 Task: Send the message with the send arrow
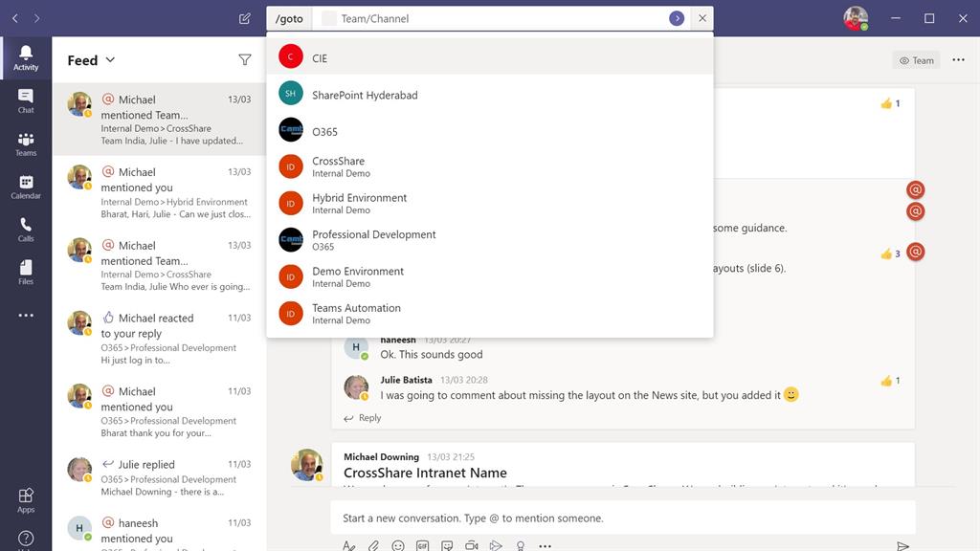tap(902, 546)
